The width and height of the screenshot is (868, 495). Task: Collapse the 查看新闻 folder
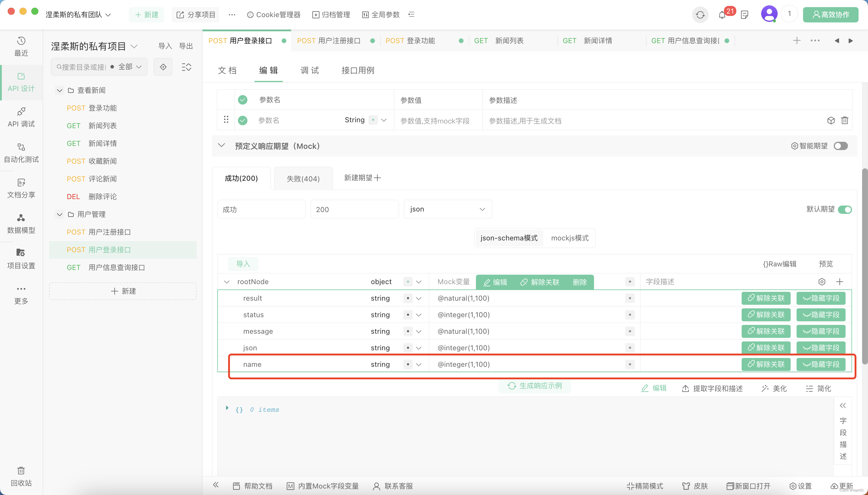[59, 90]
